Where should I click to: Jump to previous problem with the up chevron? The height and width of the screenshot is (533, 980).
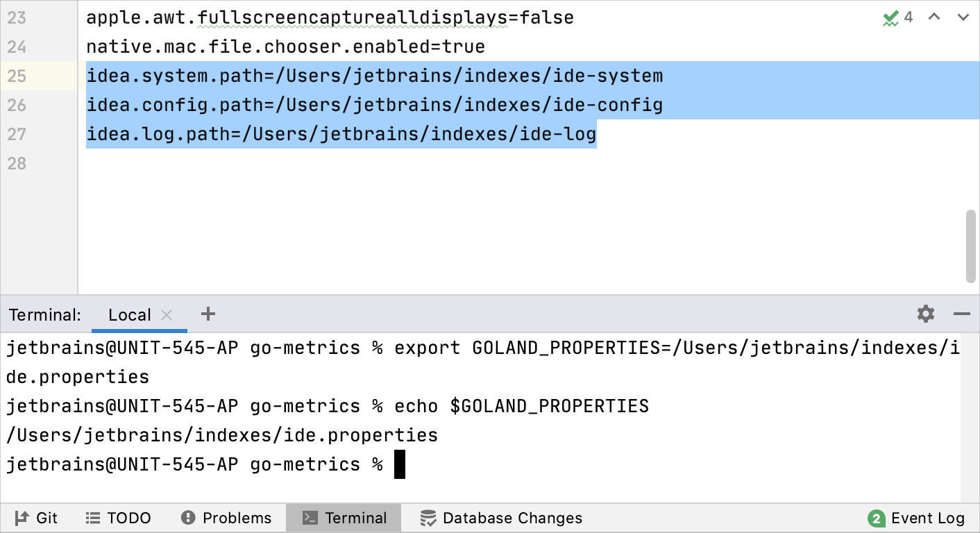[933, 17]
